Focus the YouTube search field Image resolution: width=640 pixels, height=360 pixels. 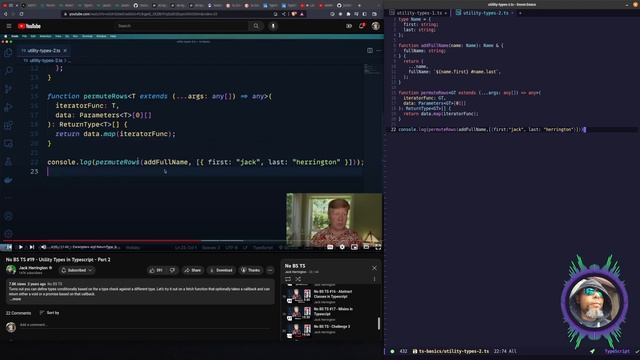pyautogui.click(x=182, y=26)
